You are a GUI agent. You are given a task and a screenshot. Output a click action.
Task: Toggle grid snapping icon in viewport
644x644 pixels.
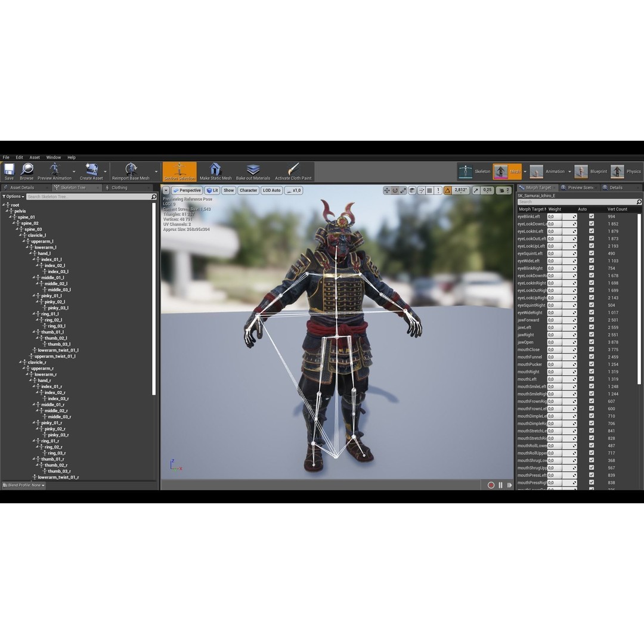pyautogui.click(x=429, y=190)
